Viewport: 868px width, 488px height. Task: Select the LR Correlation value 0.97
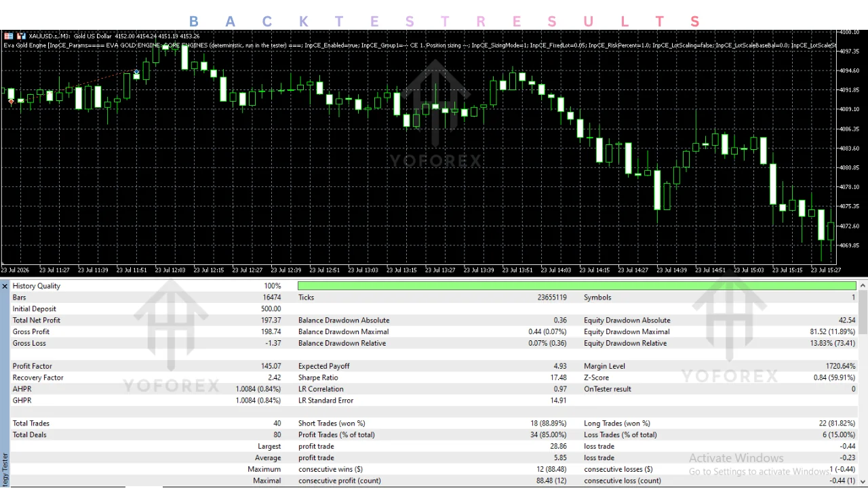[560, 389]
